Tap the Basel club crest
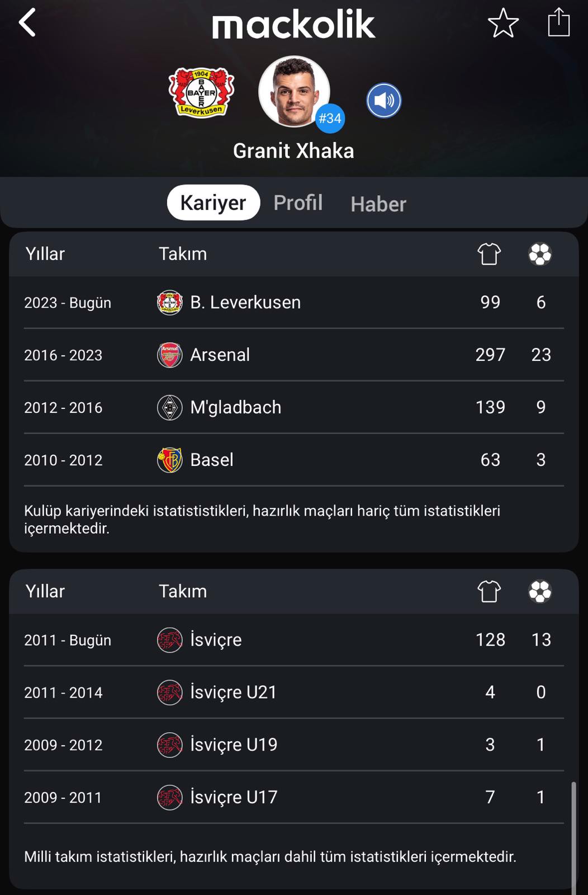The height and width of the screenshot is (895, 588). (169, 460)
